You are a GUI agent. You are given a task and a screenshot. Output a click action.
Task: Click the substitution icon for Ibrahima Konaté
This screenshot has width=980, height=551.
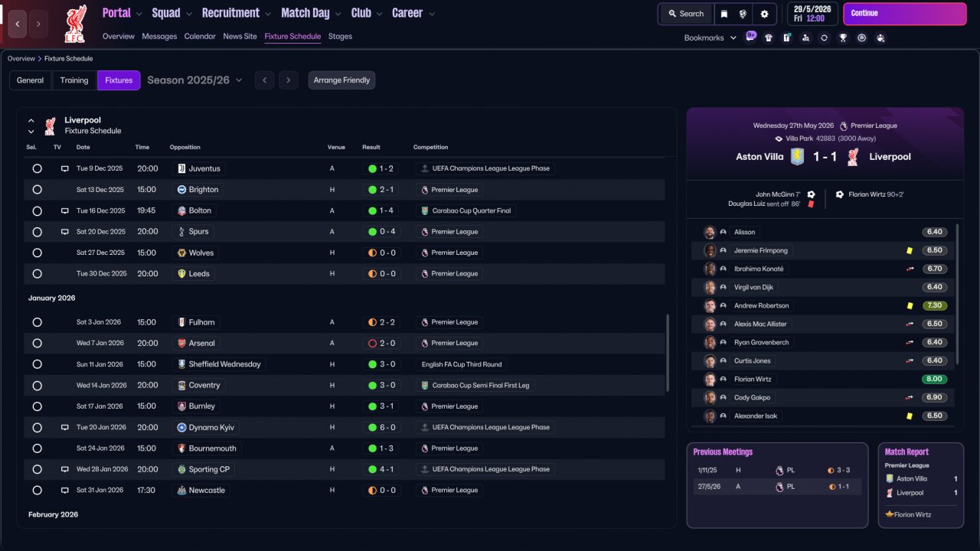point(910,269)
